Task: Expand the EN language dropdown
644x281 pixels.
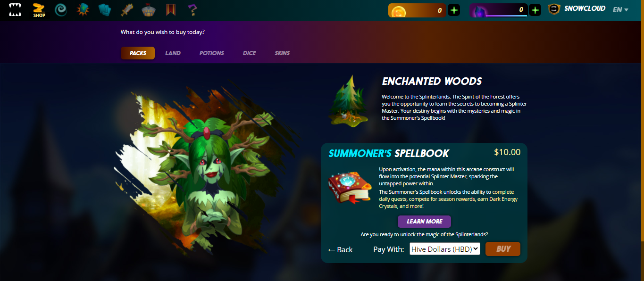Action: 620,9
